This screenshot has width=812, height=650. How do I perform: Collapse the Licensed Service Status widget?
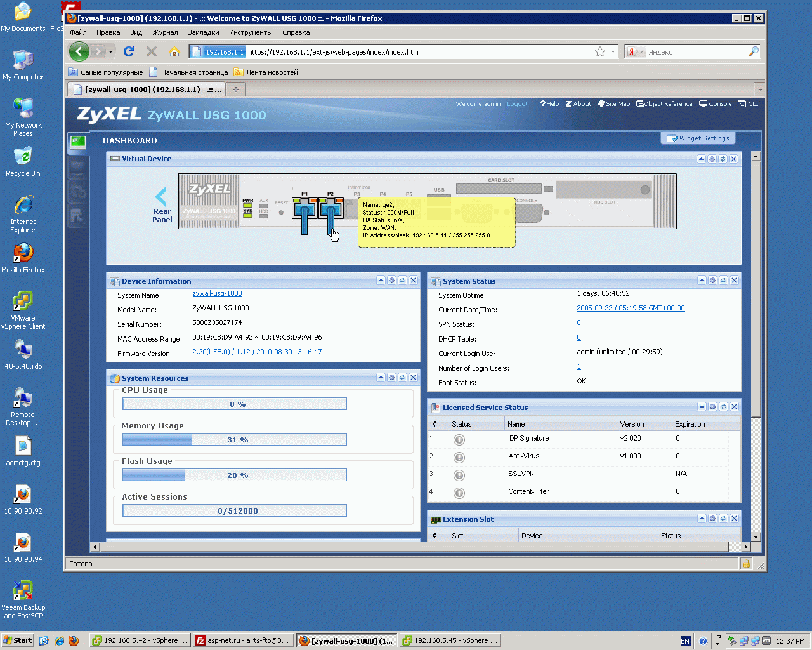[x=702, y=407]
